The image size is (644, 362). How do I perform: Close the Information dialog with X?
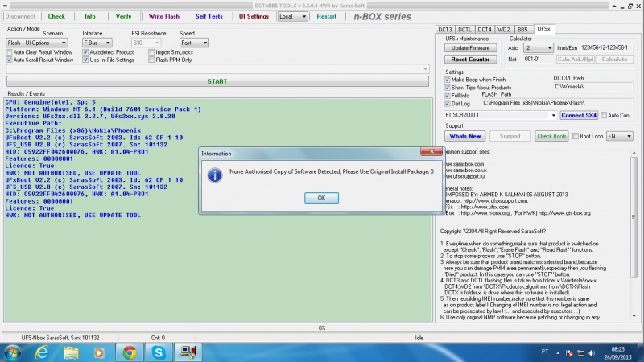point(431,151)
